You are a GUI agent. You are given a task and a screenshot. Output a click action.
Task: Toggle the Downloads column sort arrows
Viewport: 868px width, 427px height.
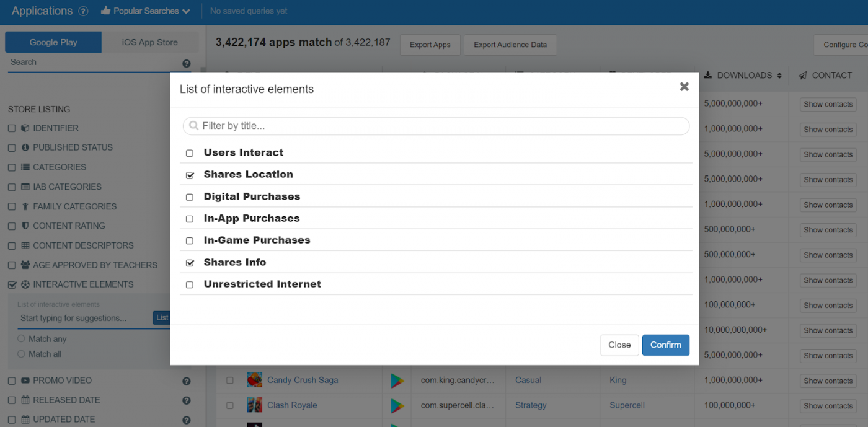[779, 75]
